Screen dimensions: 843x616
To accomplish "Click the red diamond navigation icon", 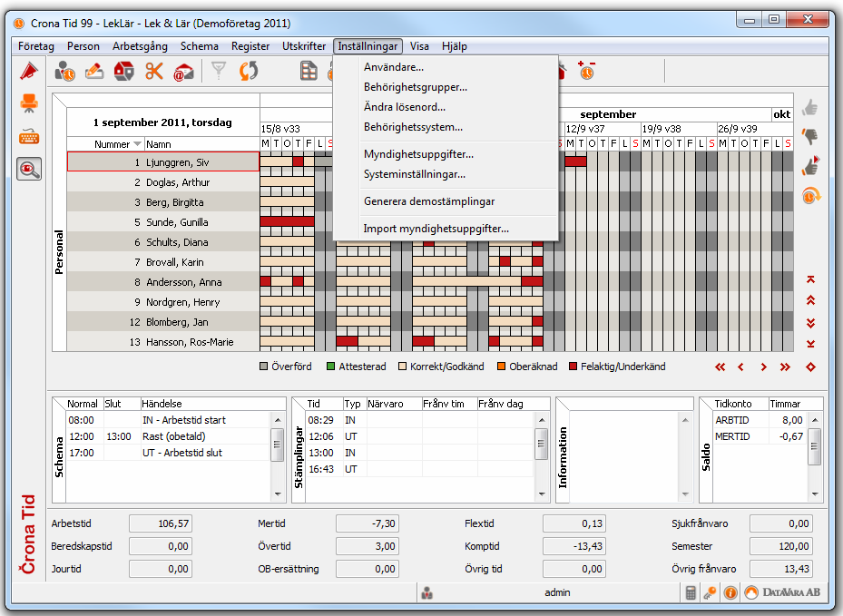I will click(810, 367).
